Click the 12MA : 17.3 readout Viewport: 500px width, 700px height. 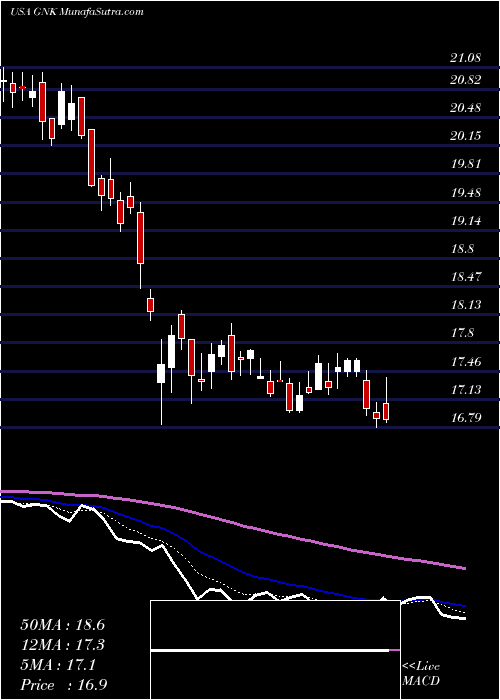point(62,645)
